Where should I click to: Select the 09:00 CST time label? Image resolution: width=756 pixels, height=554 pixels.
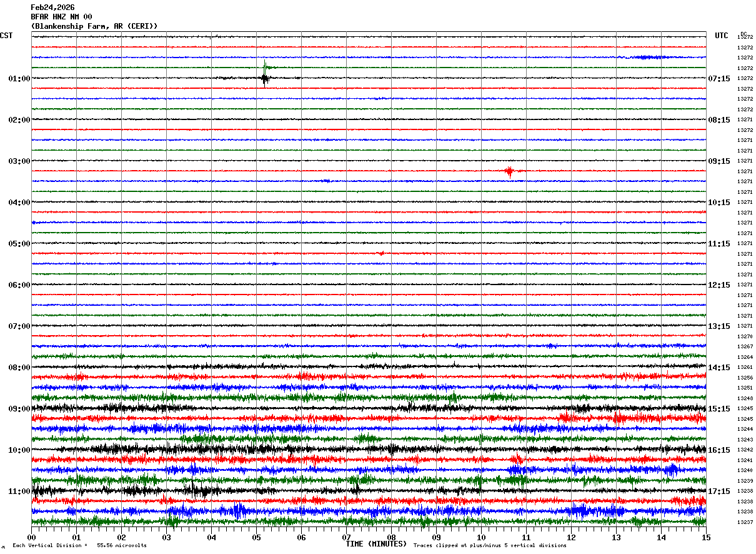(x=19, y=409)
